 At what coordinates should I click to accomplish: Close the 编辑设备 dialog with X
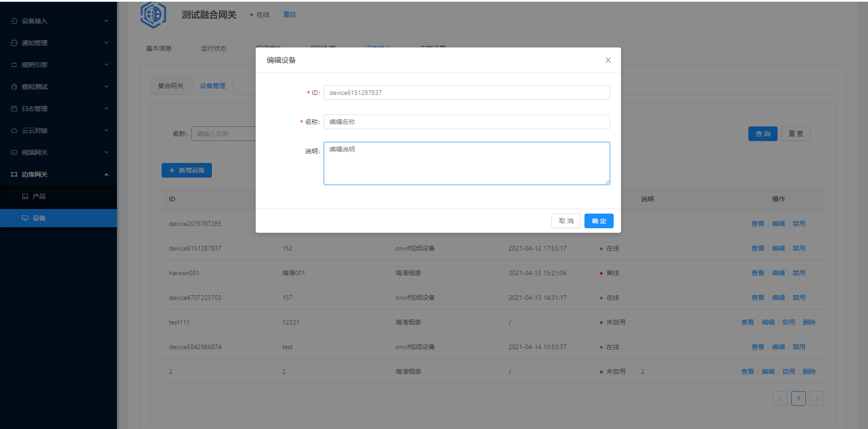(x=608, y=60)
